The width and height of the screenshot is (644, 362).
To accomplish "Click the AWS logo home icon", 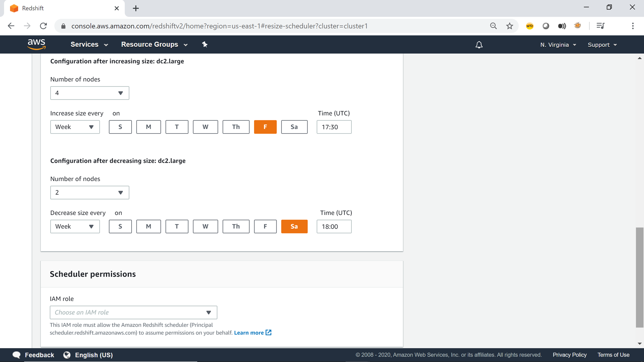I will point(36,44).
